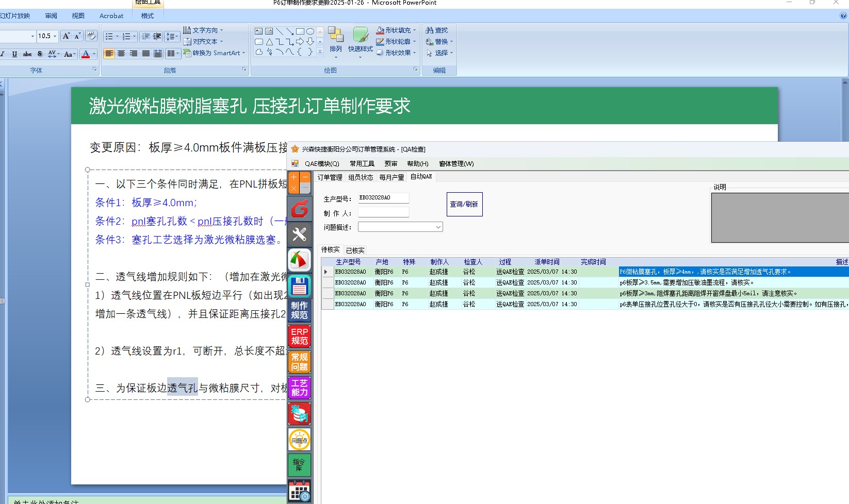Open the Acrobat ribbon tab

tap(111, 16)
